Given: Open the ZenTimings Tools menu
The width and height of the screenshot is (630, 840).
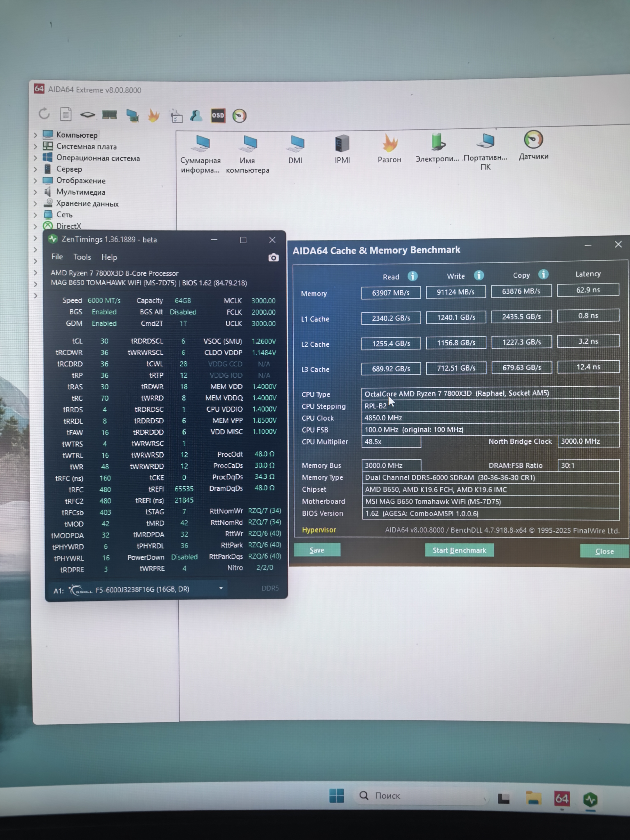Looking at the screenshot, I should [x=82, y=257].
